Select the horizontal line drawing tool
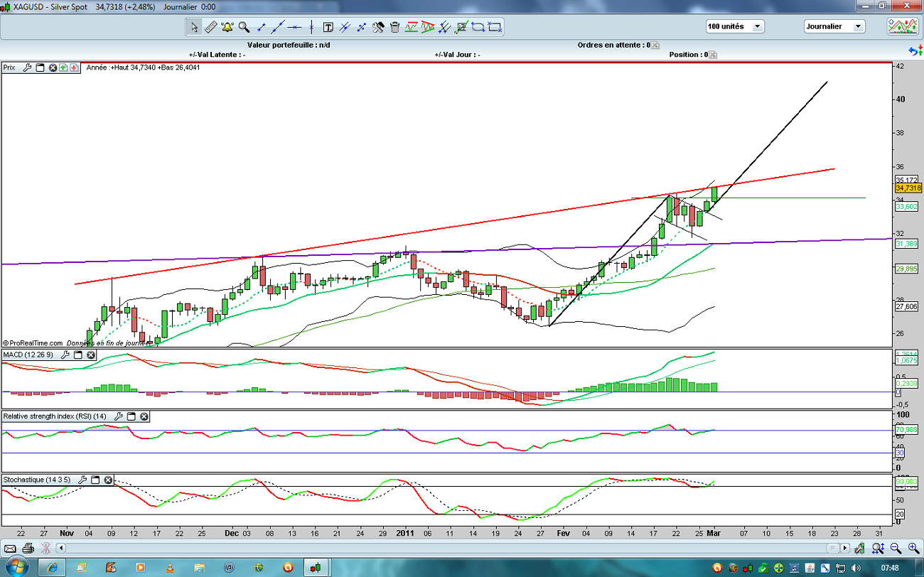 point(295,27)
